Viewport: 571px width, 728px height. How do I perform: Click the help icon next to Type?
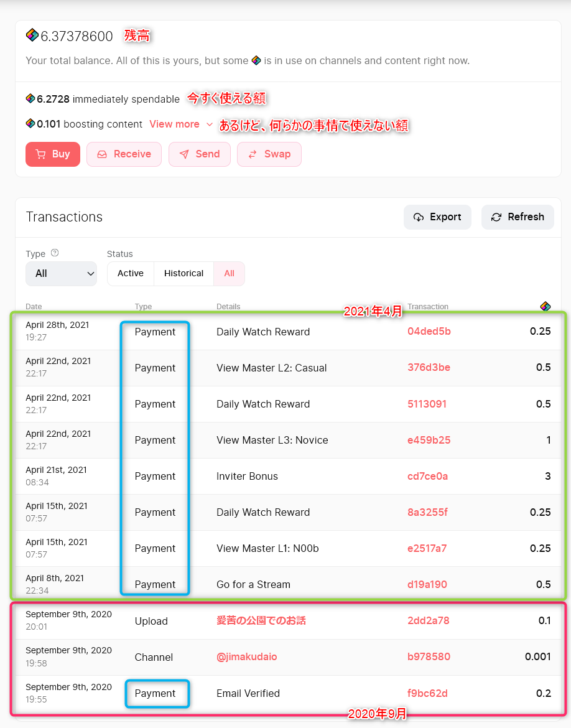pyautogui.click(x=55, y=253)
